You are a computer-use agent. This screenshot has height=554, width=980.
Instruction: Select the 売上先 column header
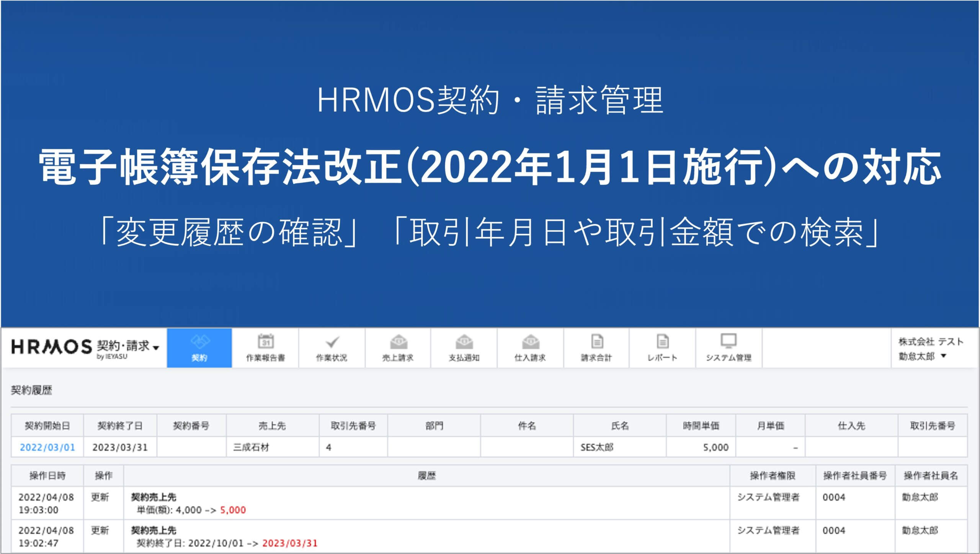coord(273,425)
